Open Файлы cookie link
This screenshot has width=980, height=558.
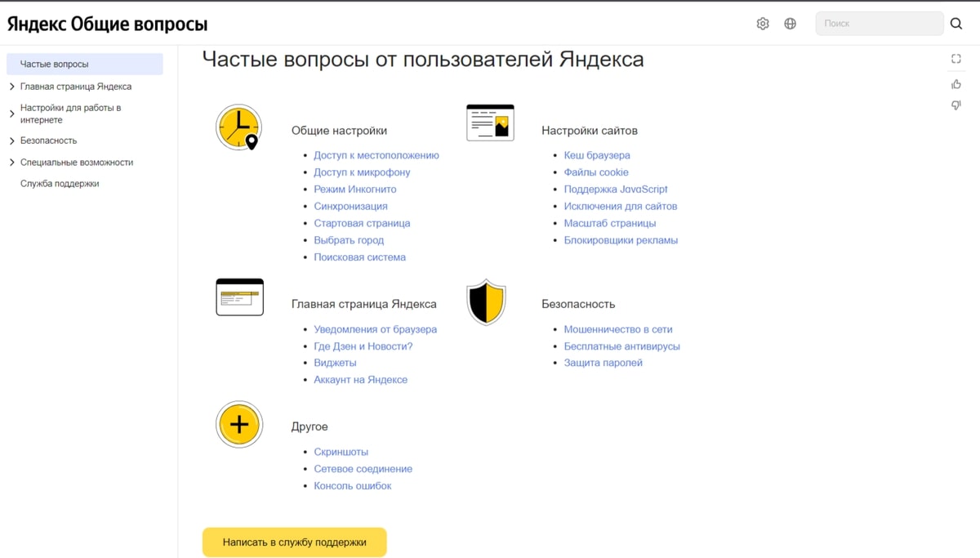[x=596, y=172]
